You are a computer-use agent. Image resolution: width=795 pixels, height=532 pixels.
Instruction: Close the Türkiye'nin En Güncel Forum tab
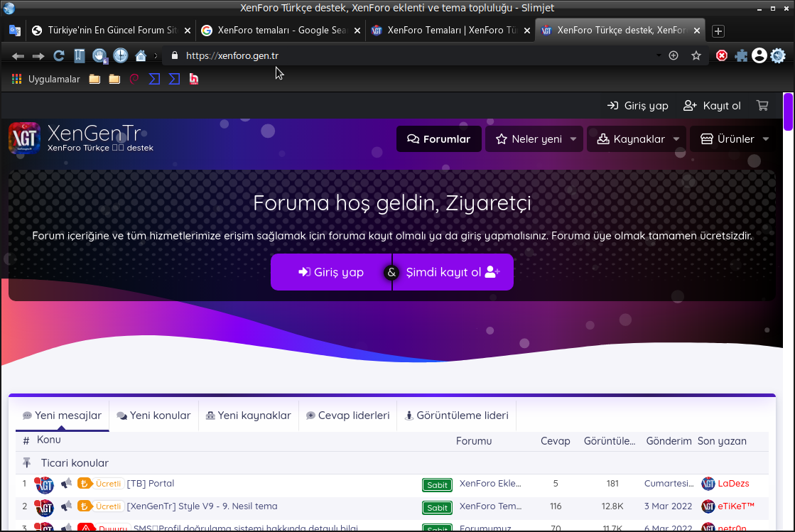[188, 31]
